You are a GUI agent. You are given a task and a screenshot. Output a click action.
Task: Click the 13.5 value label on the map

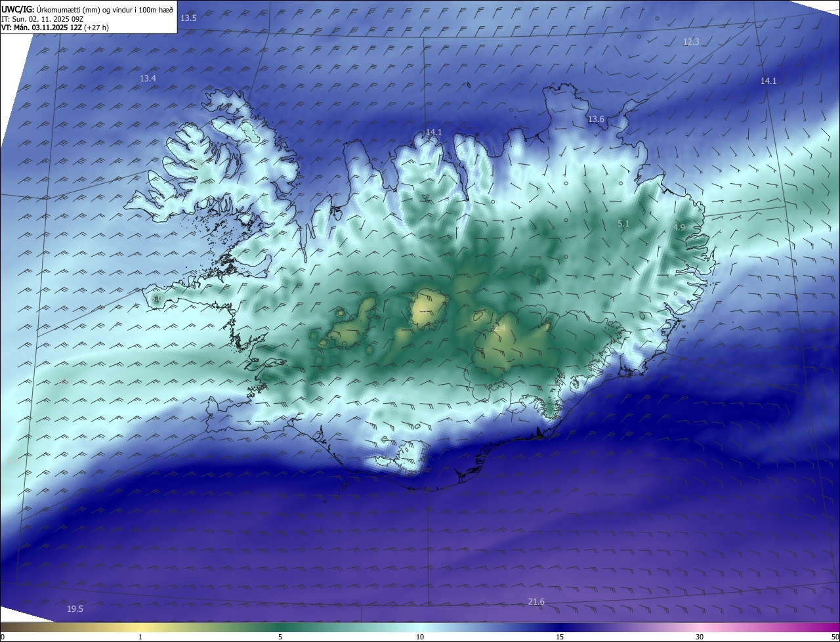[x=188, y=18]
